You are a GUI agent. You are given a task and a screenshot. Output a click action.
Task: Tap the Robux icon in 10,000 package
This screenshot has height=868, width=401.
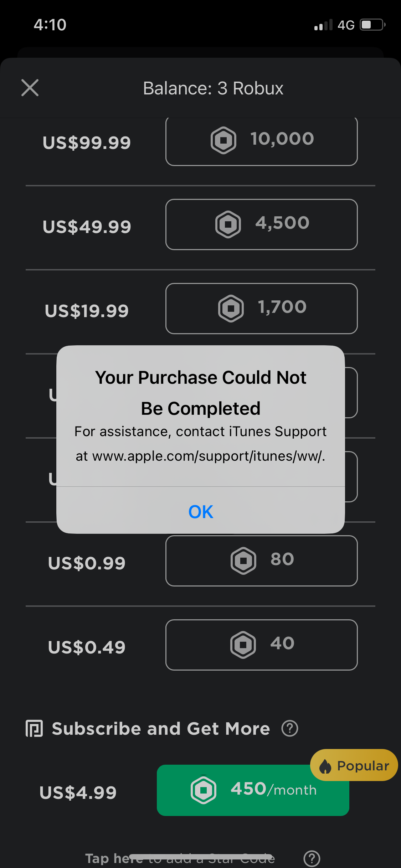(x=223, y=140)
